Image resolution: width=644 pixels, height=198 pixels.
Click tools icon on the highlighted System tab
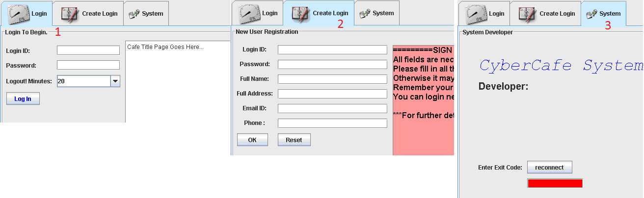pyautogui.click(x=591, y=14)
